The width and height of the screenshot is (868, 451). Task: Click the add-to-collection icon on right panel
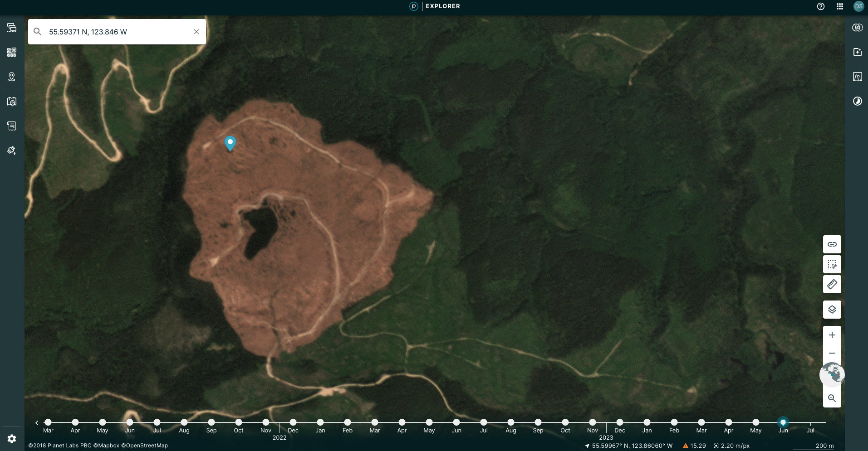point(857,52)
